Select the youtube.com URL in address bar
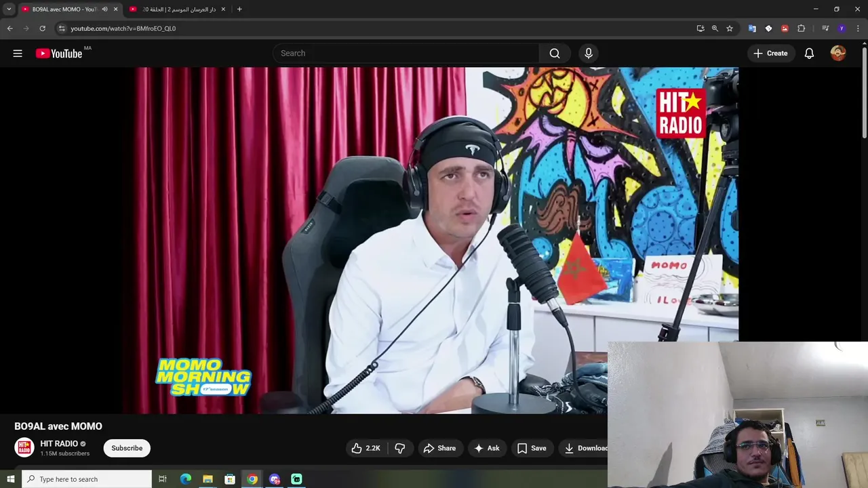The width and height of the screenshot is (868, 488). tap(123, 28)
